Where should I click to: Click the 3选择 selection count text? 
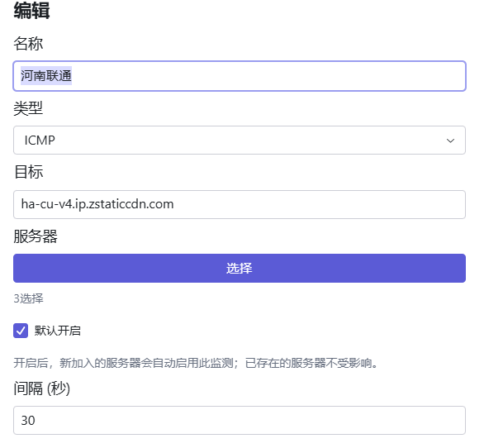[x=28, y=298]
